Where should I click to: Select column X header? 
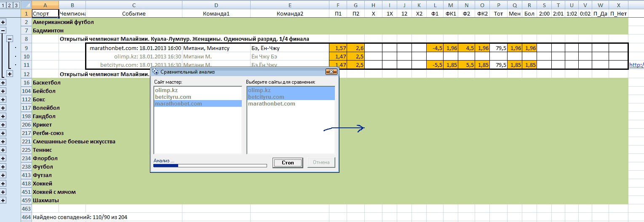click(x=618, y=5)
